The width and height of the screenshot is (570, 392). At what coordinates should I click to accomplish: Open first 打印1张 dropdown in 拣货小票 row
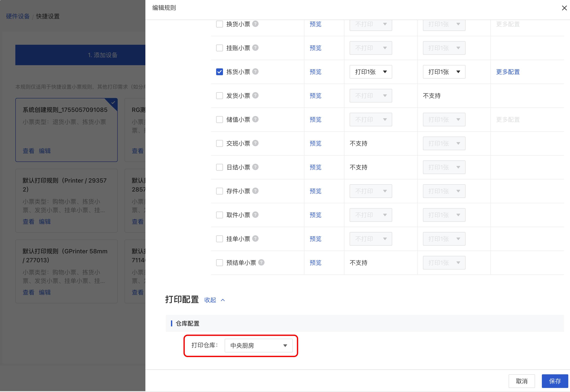click(x=370, y=72)
